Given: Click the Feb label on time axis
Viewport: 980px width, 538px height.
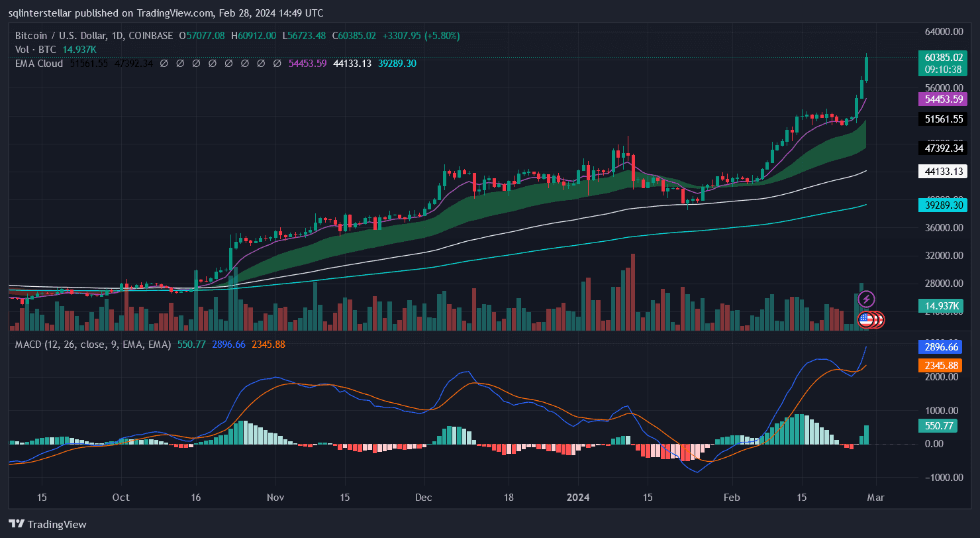Looking at the screenshot, I should [x=732, y=497].
